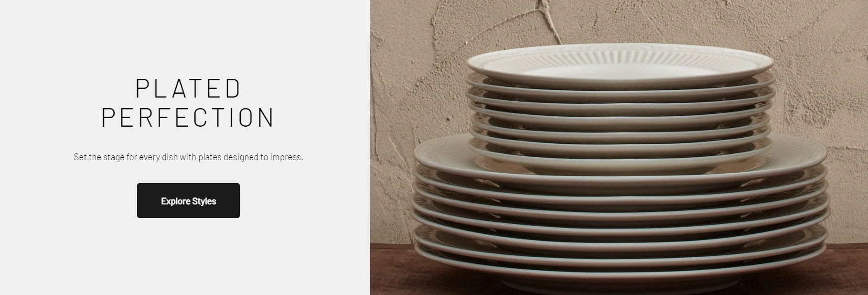Click the word PLATED in the heading
This screenshot has height=295, width=868.
188,88
